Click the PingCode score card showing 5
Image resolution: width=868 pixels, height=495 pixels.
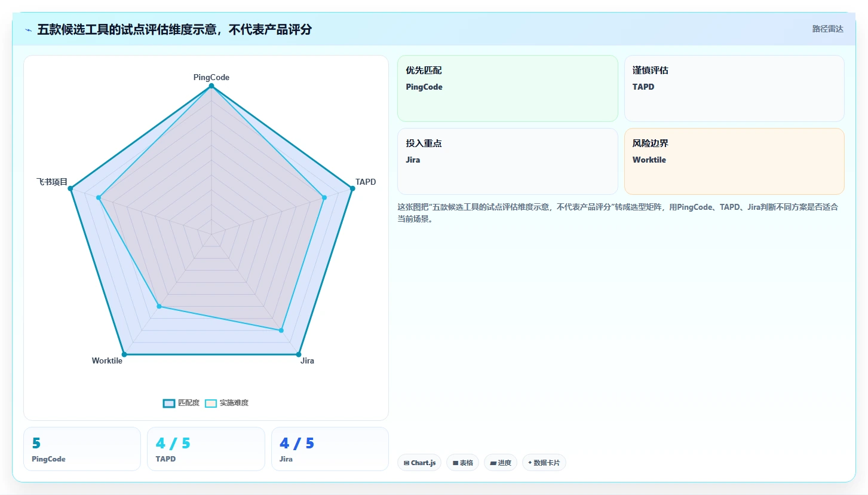coord(82,449)
